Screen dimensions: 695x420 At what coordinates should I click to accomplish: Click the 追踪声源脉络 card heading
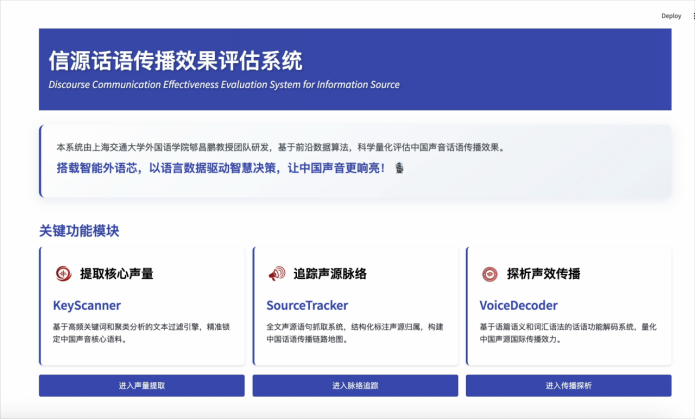coord(330,274)
